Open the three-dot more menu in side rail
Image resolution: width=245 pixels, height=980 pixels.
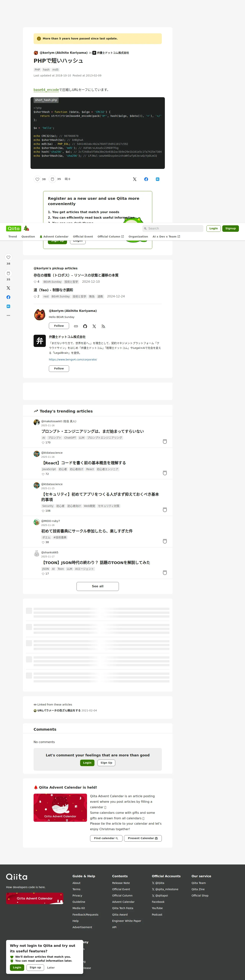(8, 315)
